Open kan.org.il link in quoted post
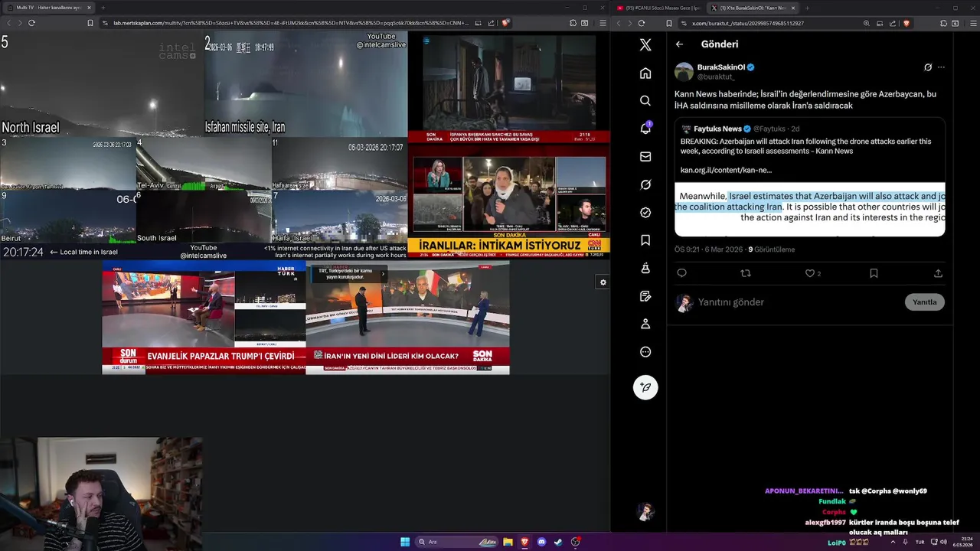 click(726, 170)
